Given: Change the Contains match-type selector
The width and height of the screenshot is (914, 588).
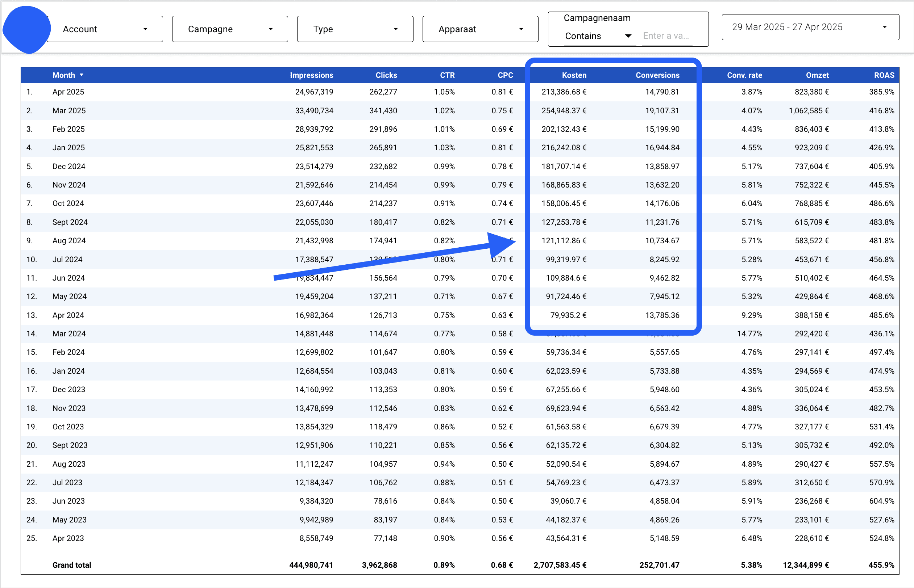Looking at the screenshot, I should coord(598,36).
